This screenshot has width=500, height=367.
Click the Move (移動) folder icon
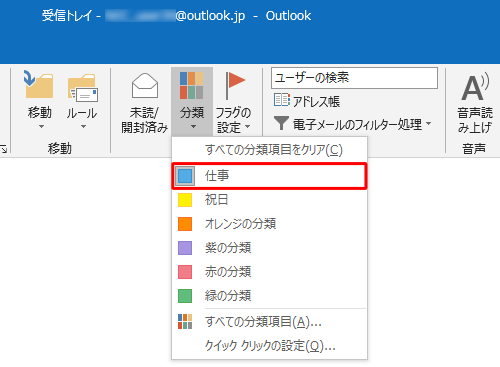[39, 85]
